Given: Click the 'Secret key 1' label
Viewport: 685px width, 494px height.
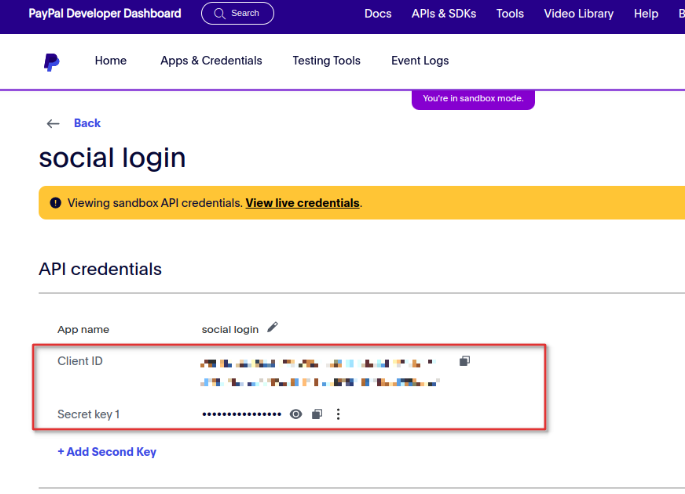Looking at the screenshot, I should click(88, 414).
